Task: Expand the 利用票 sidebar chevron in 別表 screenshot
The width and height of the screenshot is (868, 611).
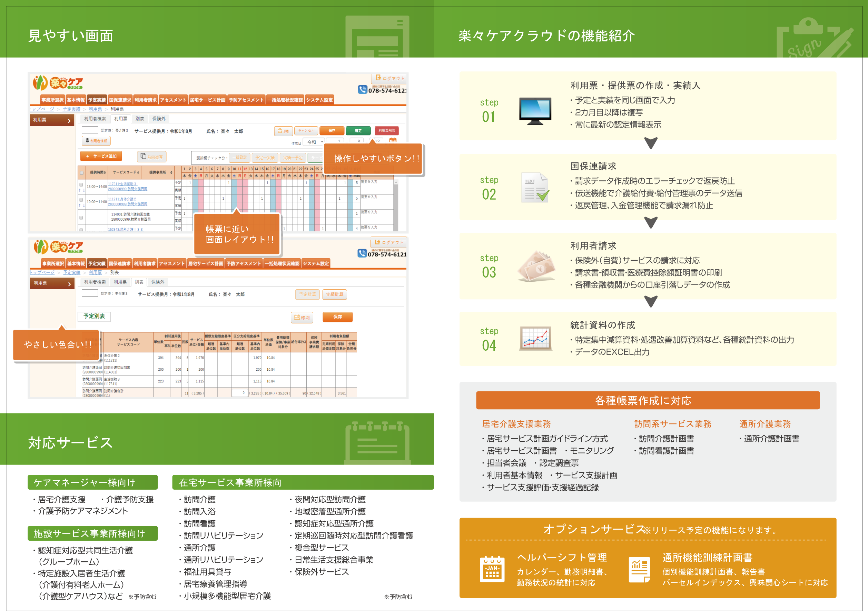Action: click(69, 284)
